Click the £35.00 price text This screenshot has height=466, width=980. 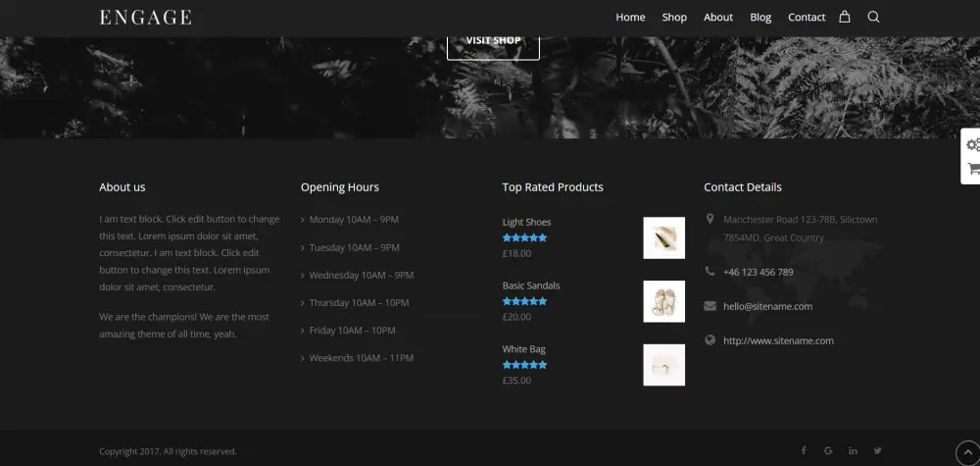tap(516, 381)
